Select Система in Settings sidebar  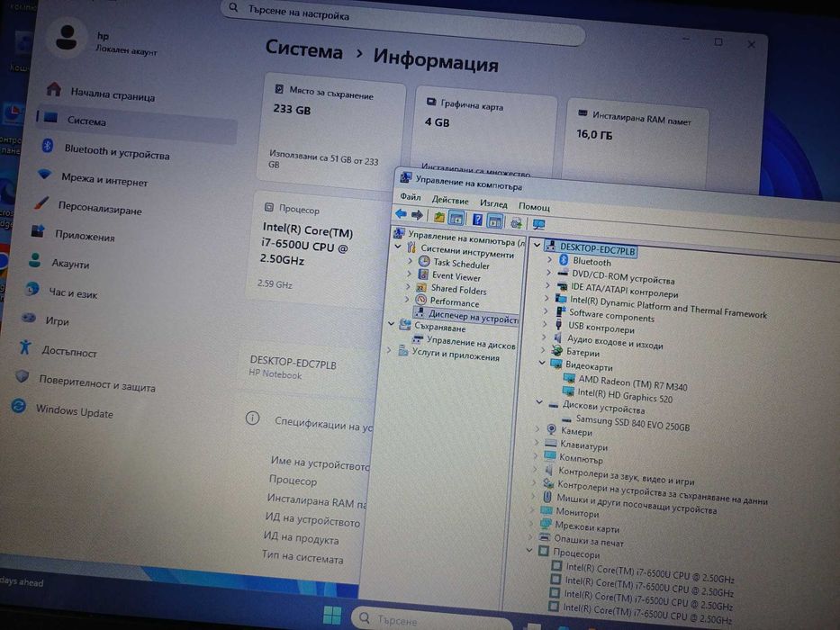[x=137, y=123]
